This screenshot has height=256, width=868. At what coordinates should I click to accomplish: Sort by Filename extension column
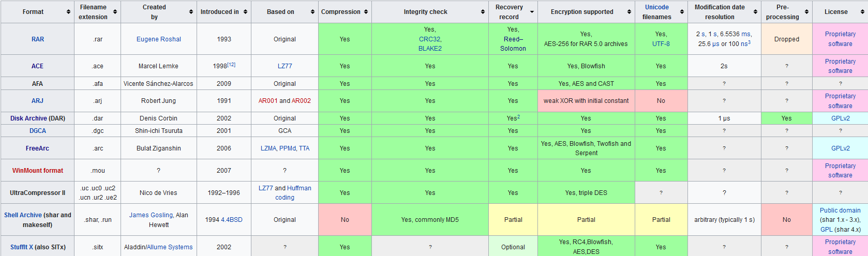point(115,12)
